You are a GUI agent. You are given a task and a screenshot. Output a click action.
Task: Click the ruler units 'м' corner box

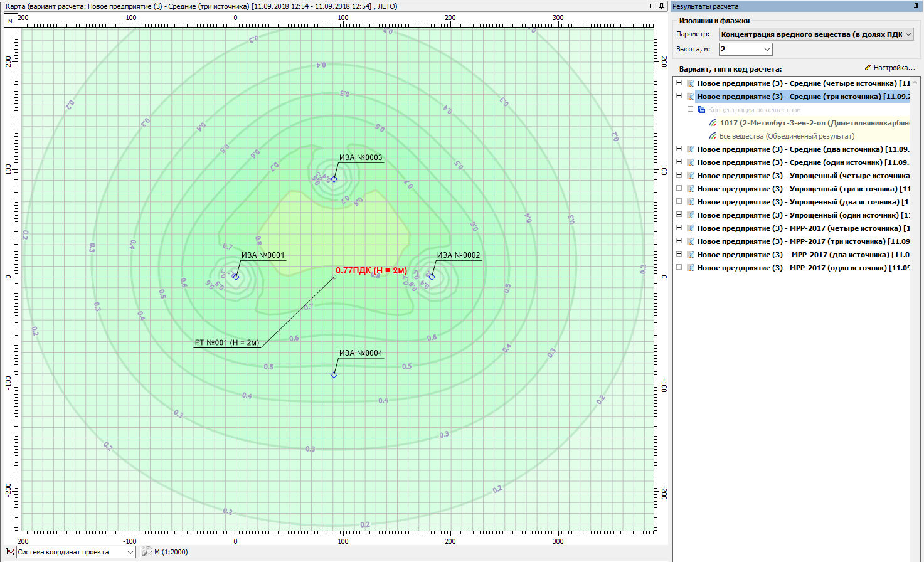click(10, 21)
